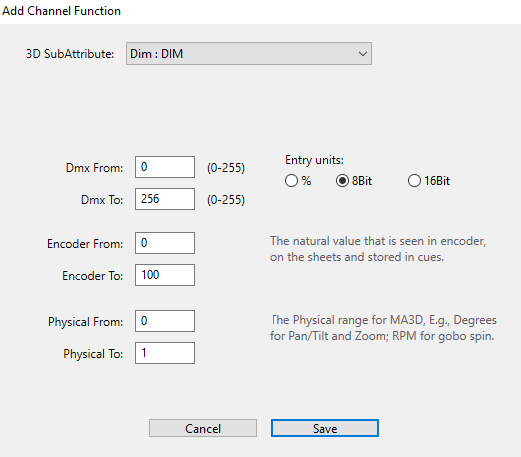Click the Encoder To field showing 100
The image size is (521, 457).
coord(165,275)
